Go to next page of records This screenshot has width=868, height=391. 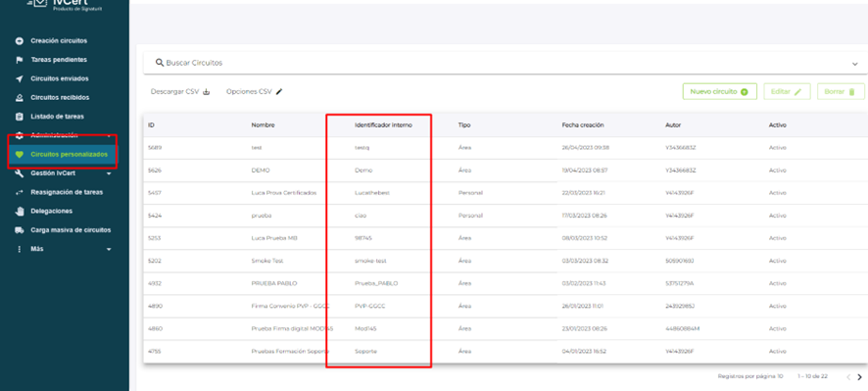pyautogui.click(x=860, y=376)
